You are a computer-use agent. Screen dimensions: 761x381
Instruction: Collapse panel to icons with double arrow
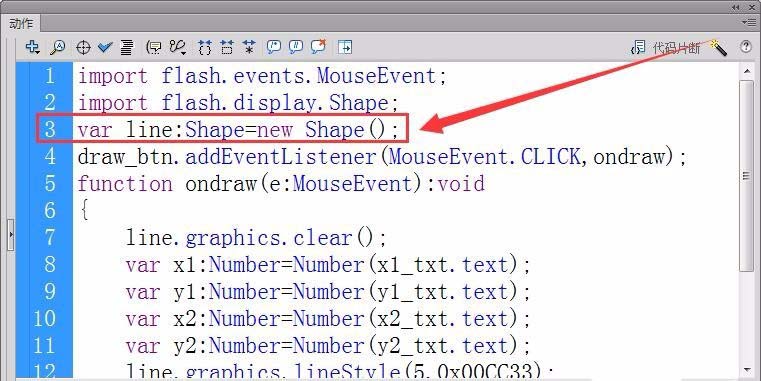click(x=737, y=7)
